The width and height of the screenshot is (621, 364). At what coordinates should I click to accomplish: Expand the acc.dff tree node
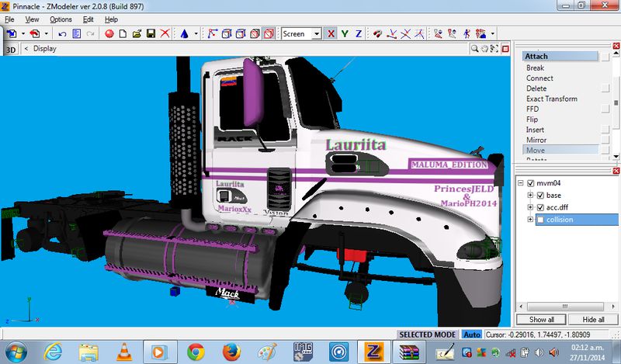[x=530, y=207]
